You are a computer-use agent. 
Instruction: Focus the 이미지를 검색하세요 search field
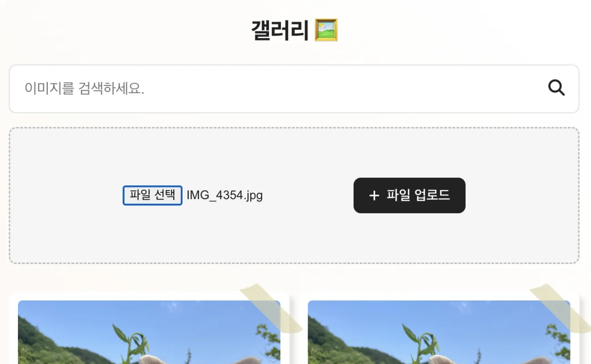(x=284, y=88)
